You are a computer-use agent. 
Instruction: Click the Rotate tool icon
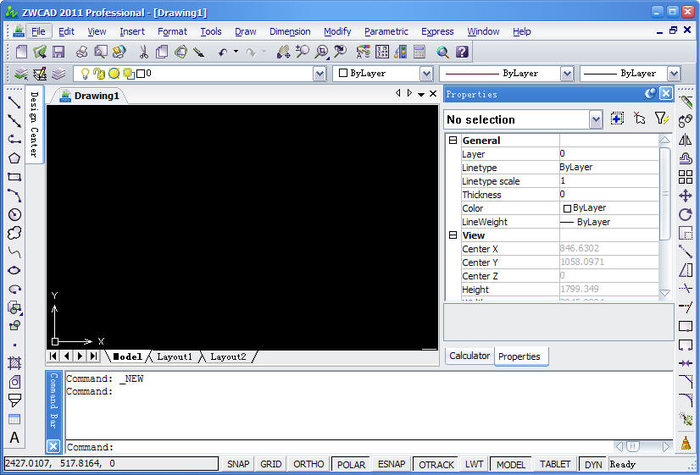(x=685, y=214)
